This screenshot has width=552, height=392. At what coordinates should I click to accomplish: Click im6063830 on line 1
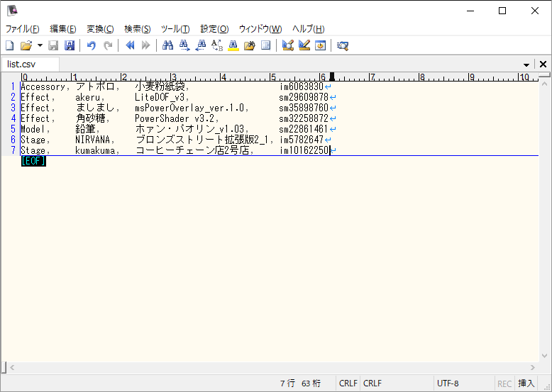point(302,86)
